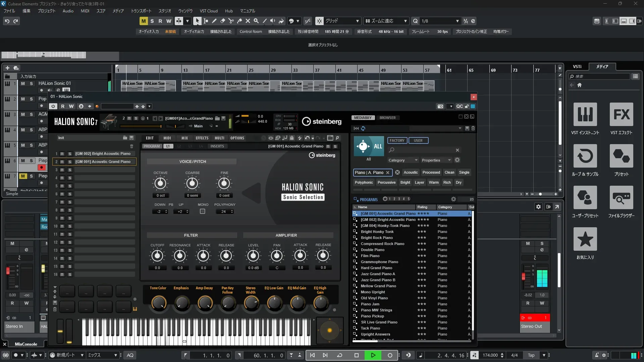
Task: Adjust the CUTOFF filter knob
Action: coord(157,256)
